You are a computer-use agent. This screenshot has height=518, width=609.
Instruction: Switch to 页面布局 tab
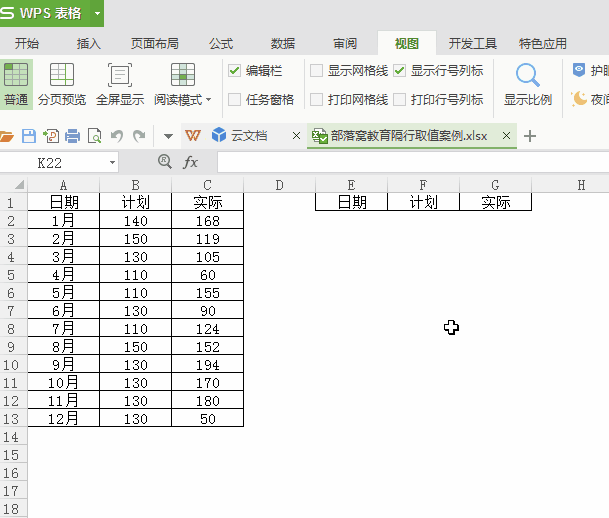point(155,43)
